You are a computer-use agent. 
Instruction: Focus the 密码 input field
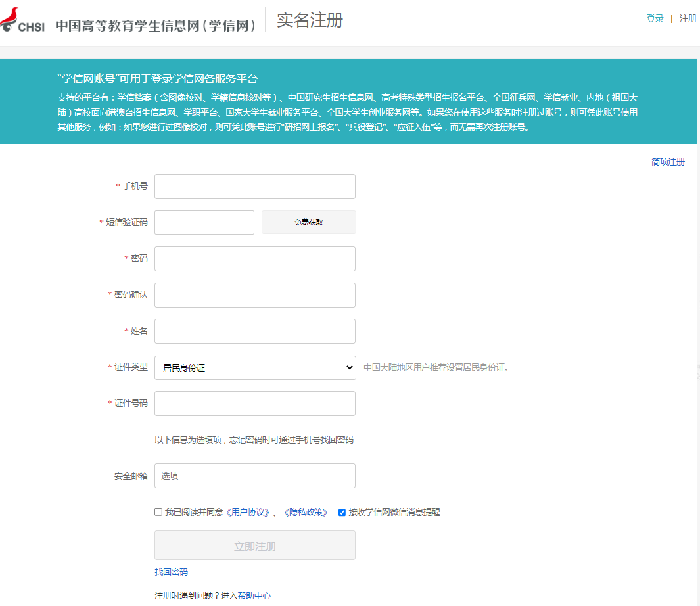255,259
